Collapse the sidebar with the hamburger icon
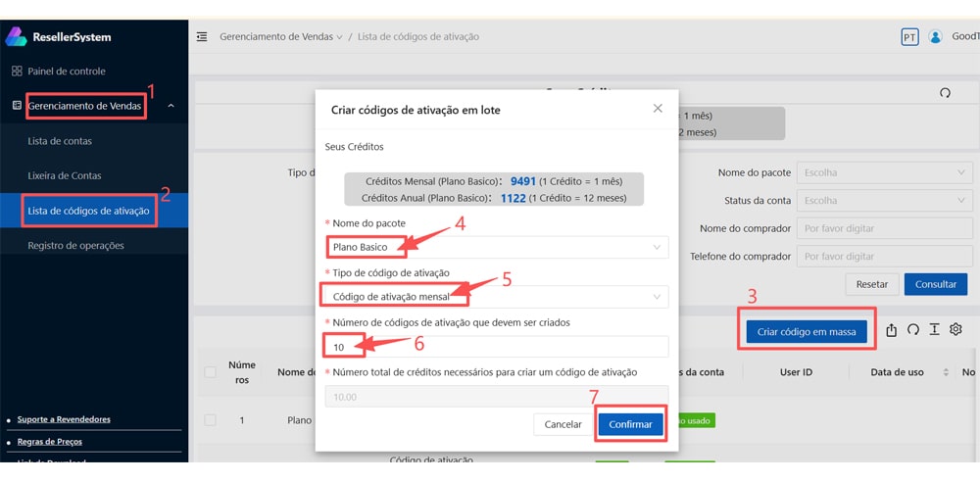 [x=202, y=37]
